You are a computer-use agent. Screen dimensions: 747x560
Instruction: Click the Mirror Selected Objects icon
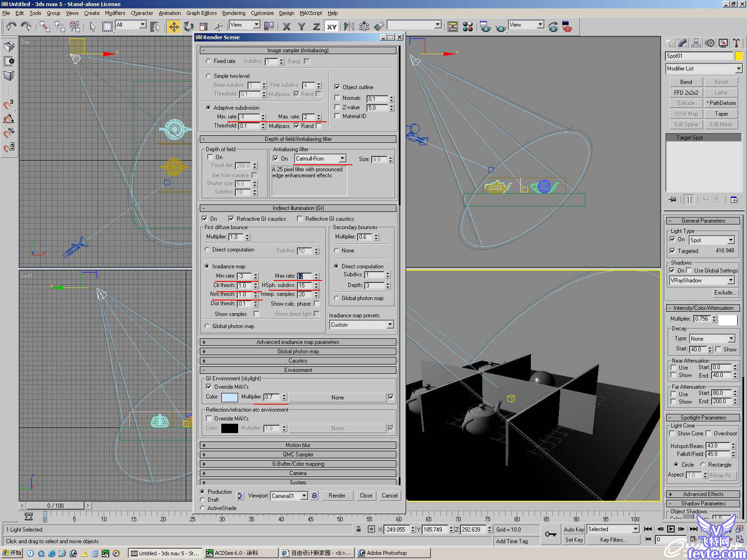coord(349,27)
